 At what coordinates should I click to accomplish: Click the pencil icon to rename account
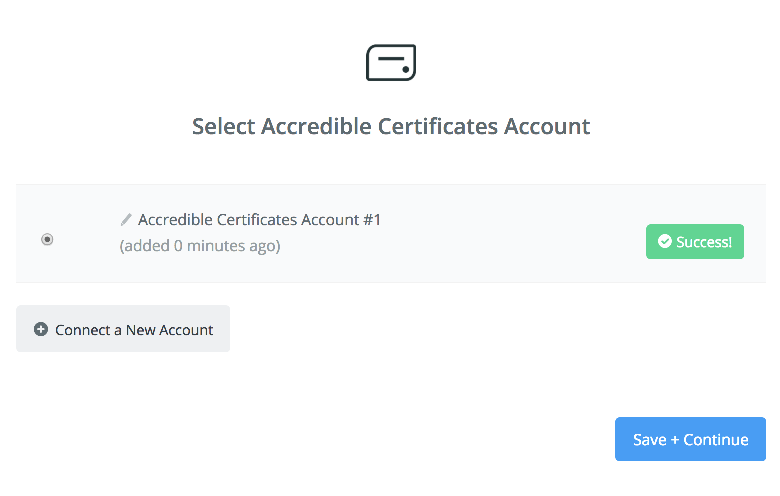coord(126,219)
